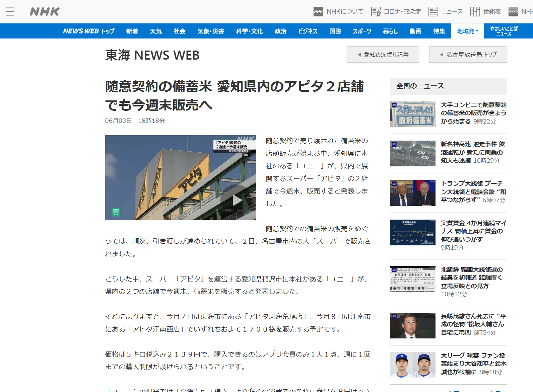This screenshot has height=392, width=533.
Task: Select the '国際' menu item
Action: [x=335, y=31]
